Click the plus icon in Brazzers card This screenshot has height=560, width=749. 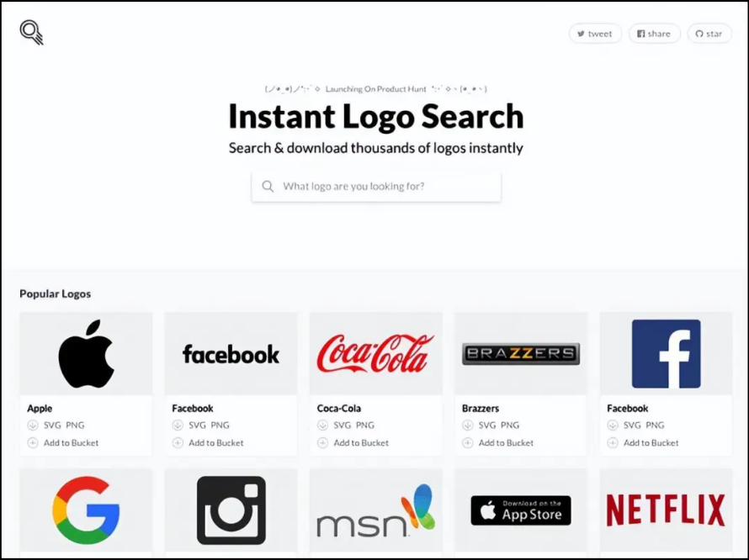point(468,442)
